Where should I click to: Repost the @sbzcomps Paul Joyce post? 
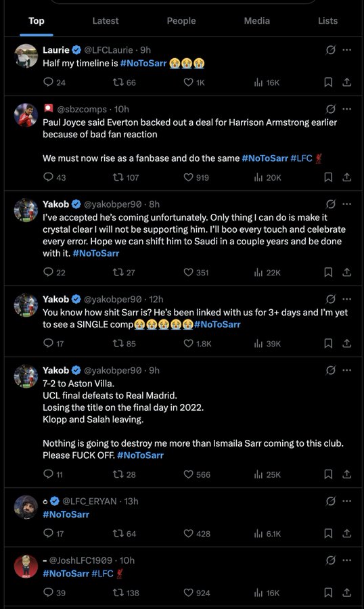(x=125, y=177)
